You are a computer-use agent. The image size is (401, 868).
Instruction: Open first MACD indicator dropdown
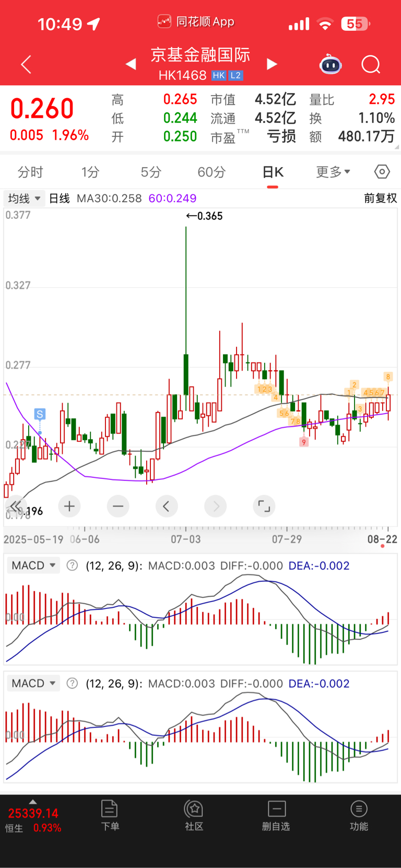tap(34, 566)
